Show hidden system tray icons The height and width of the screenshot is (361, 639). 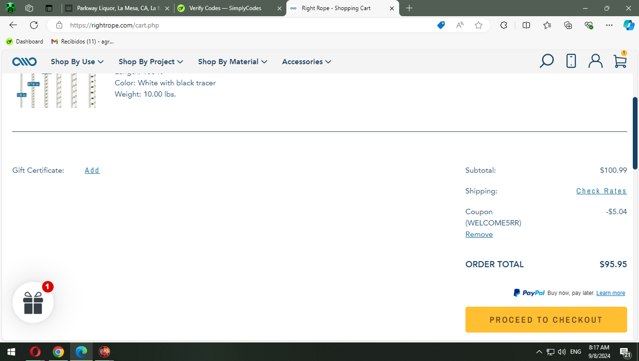pyautogui.click(x=539, y=352)
